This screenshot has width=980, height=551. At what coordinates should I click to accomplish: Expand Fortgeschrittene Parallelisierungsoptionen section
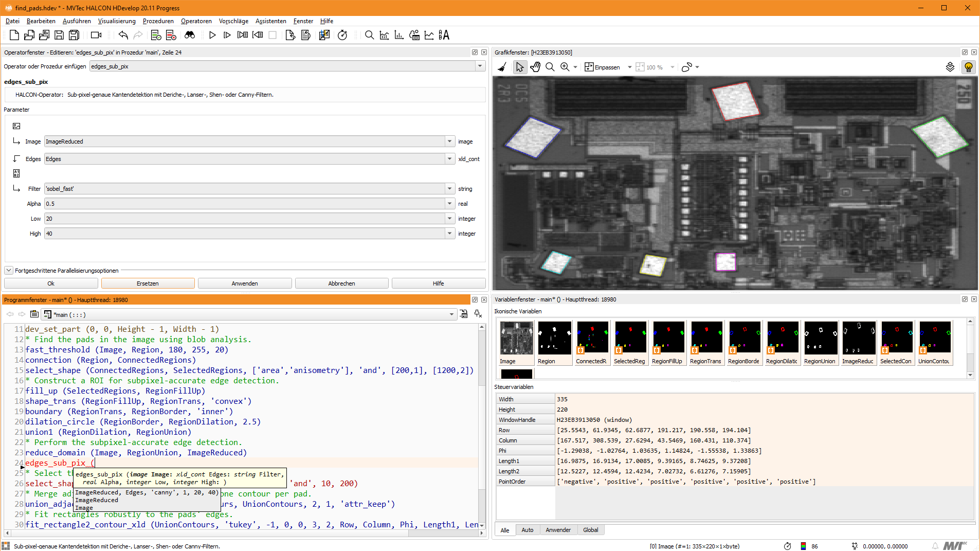point(9,271)
